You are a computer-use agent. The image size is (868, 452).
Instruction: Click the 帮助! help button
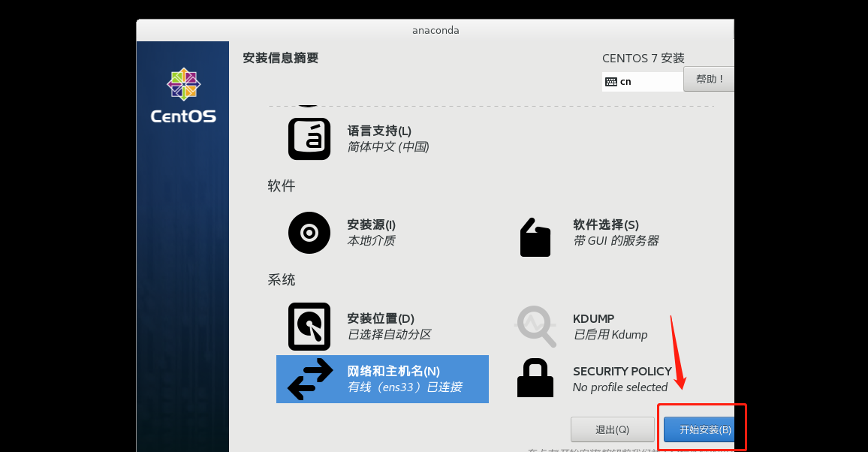709,79
